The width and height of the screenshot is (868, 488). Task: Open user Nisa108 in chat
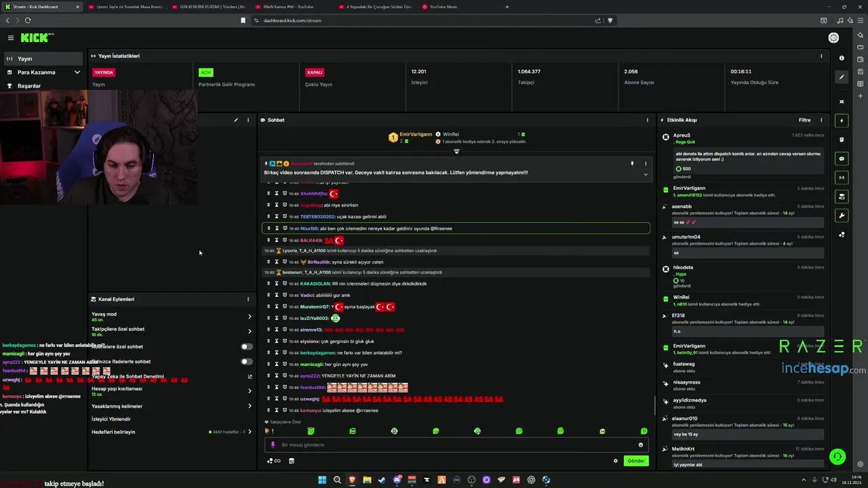(309, 228)
